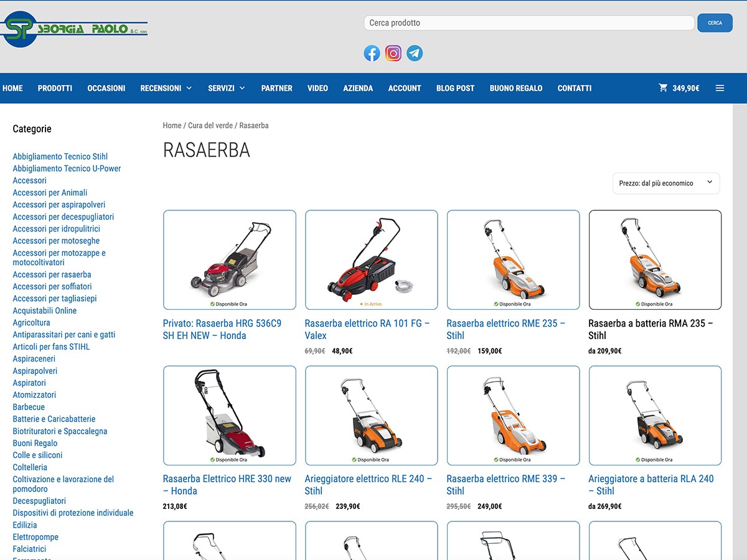
Task: Select Accessori per idropulitrici category
Action: [x=57, y=229]
